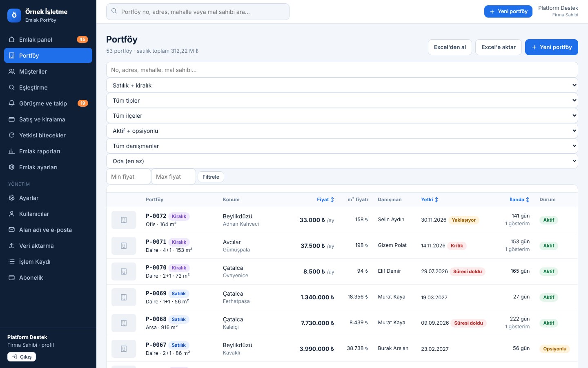Sort the table by Fiyat column
This screenshot has width=588, height=368.
click(325, 200)
